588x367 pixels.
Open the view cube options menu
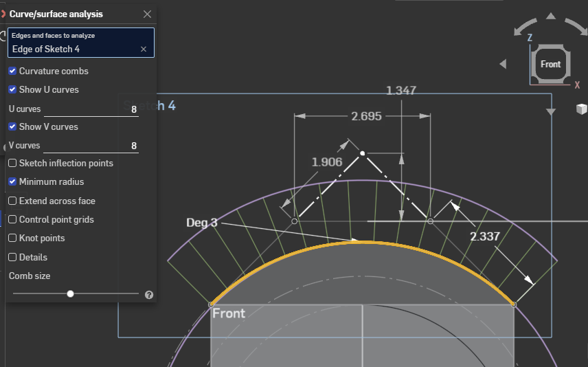[581, 109]
